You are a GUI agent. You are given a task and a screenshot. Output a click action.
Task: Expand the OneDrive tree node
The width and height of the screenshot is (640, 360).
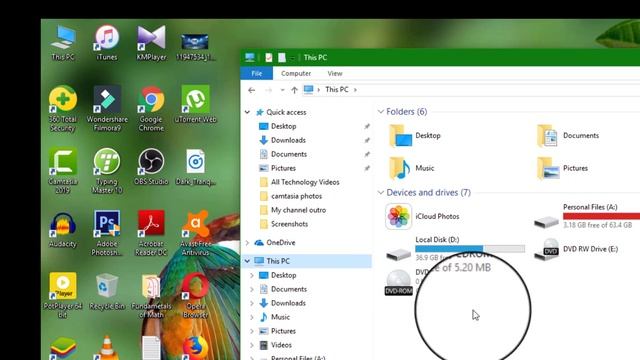(x=247, y=242)
